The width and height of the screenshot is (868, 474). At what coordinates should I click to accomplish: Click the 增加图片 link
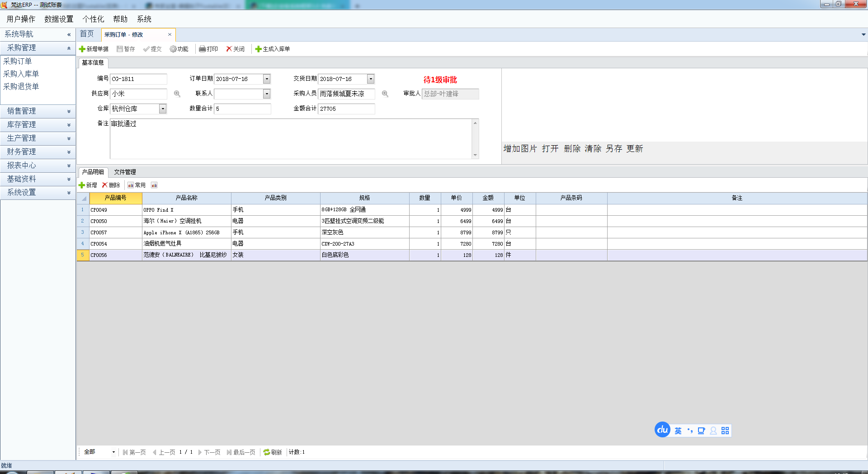click(520, 149)
